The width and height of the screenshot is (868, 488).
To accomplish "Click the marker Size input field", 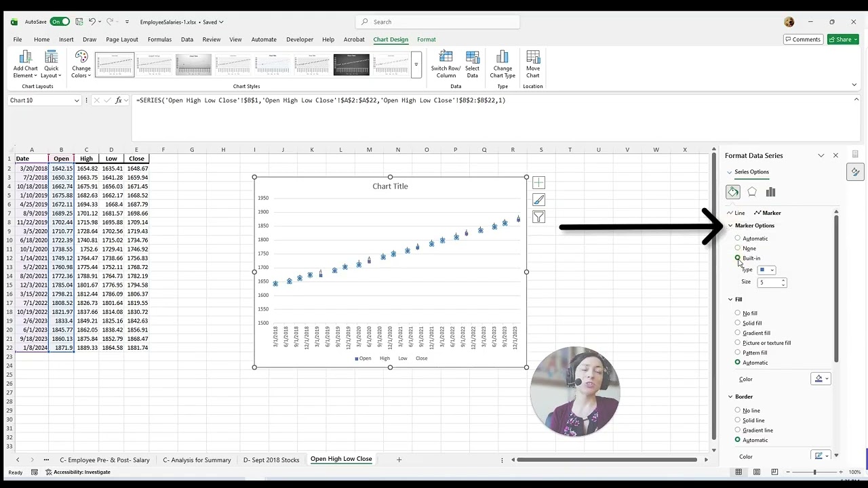I will (x=769, y=282).
